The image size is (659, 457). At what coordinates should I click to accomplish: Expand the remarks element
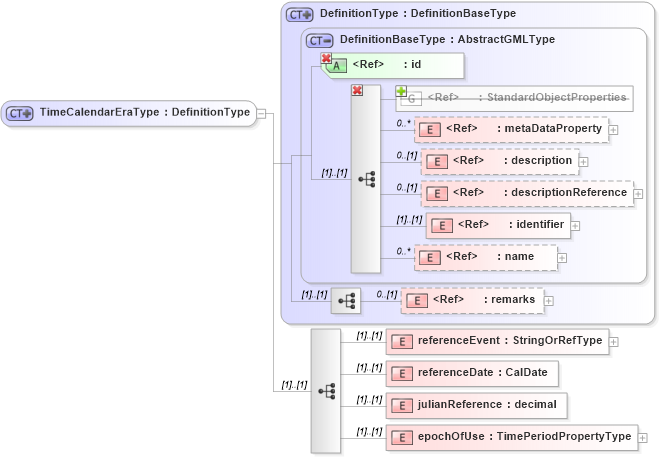[548, 301]
